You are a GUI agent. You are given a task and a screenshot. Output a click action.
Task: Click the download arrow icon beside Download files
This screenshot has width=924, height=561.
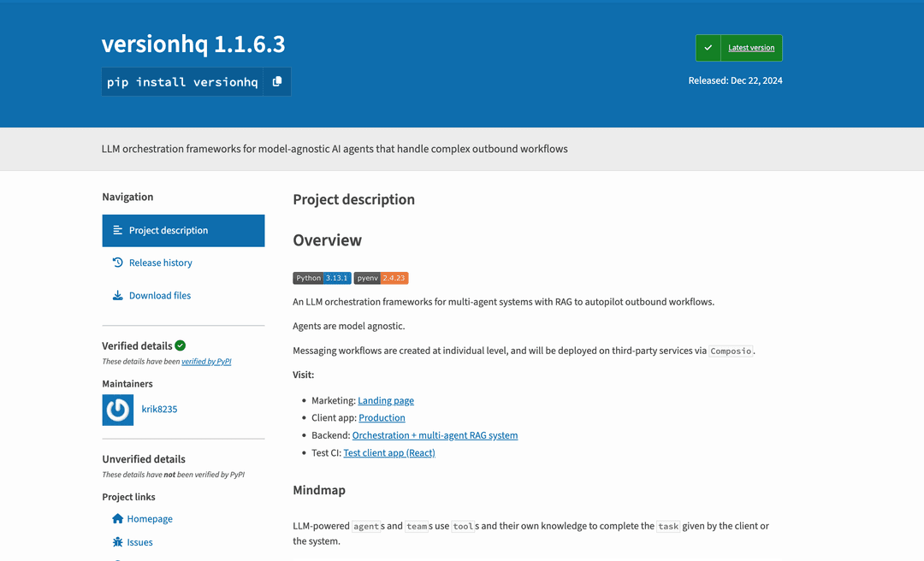pyautogui.click(x=117, y=295)
